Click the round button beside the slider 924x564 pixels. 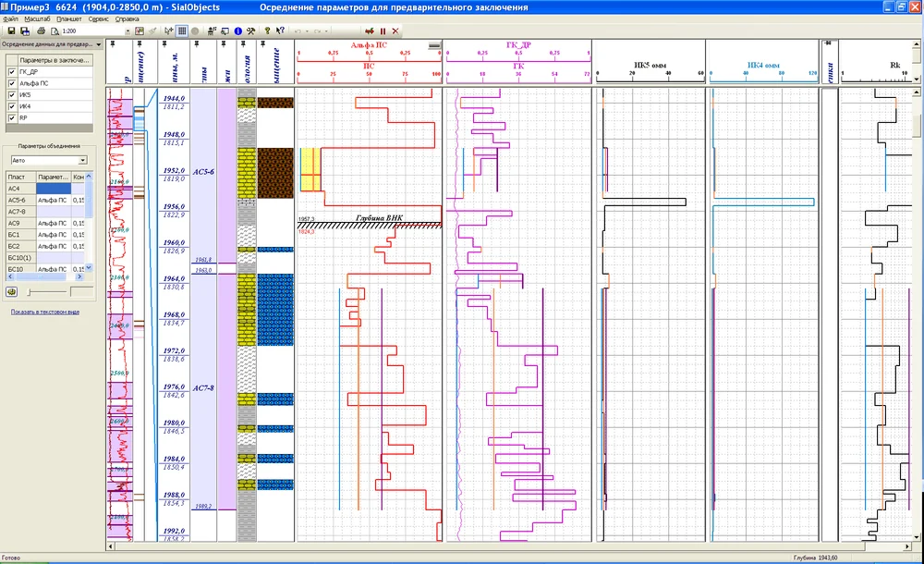[11, 291]
